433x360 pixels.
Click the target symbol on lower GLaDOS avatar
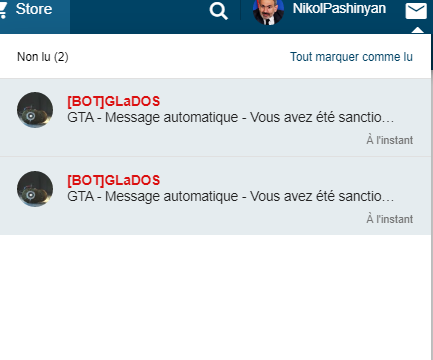tap(31, 195)
